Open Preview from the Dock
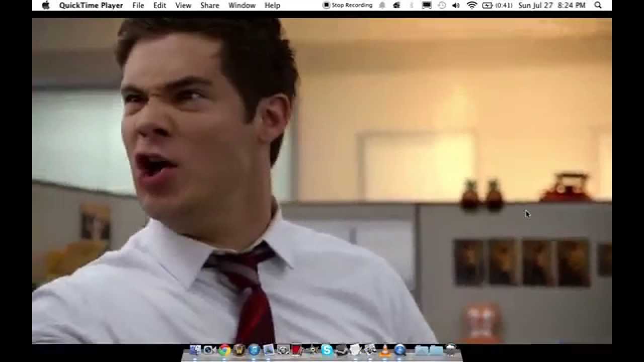Screen dimensions: 644x362 click(268, 349)
